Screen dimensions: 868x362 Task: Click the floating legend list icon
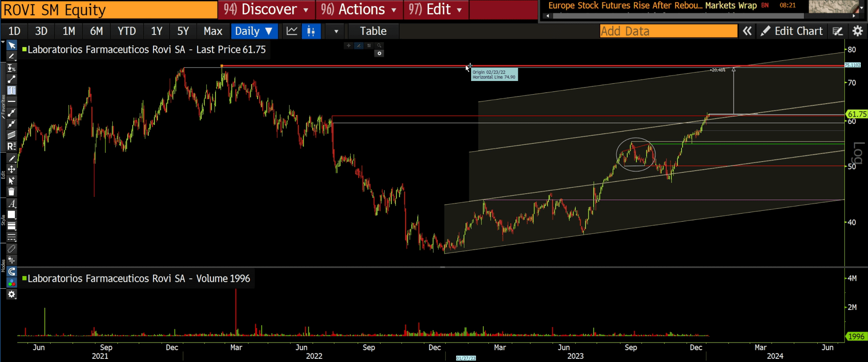(x=369, y=45)
